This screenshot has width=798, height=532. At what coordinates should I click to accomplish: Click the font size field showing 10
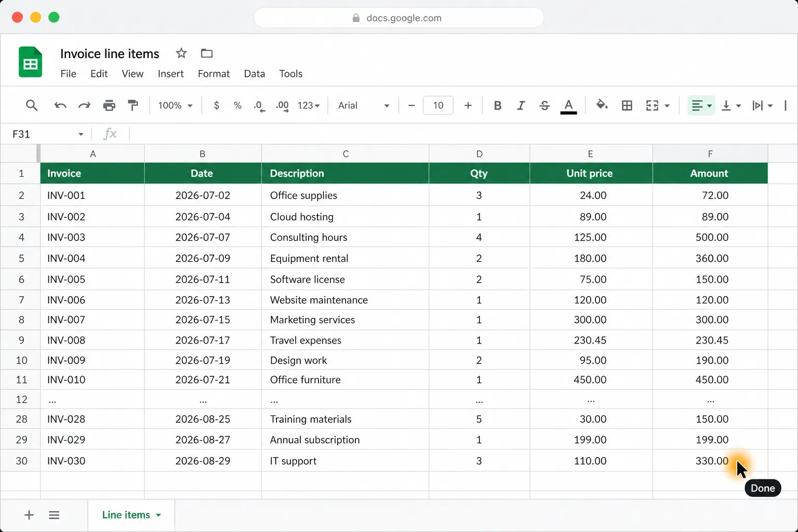click(x=438, y=105)
